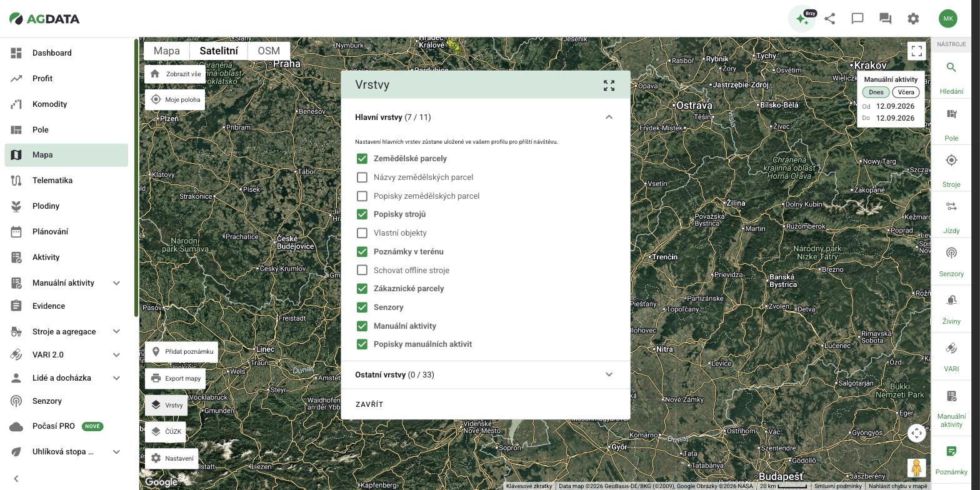Open the Živiny tool
Screen dimensions: 980x490
(951, 308)
